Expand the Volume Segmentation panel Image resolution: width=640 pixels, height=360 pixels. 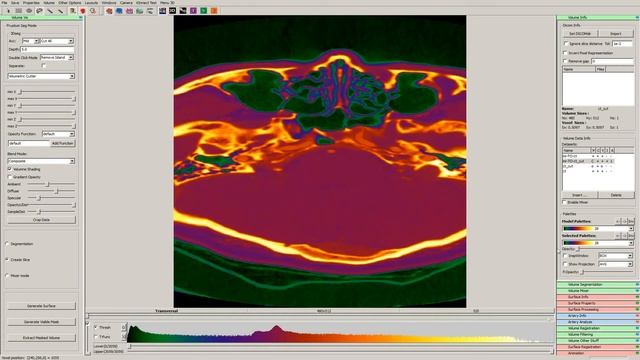tap(598, 284)
